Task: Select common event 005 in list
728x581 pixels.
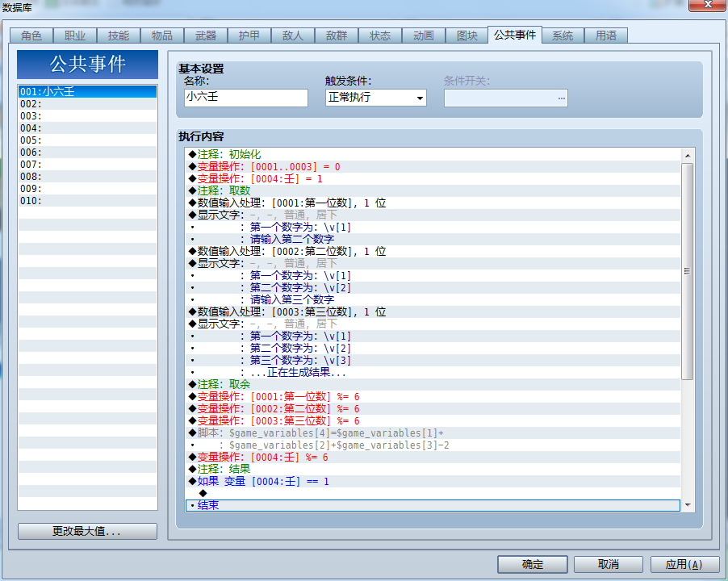Action: pos(87,140)
